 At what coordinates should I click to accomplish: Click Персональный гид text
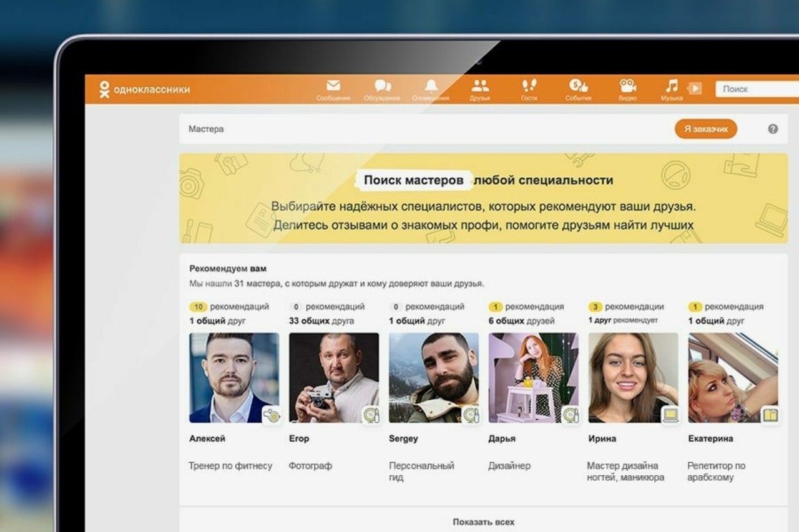point(422,472)
